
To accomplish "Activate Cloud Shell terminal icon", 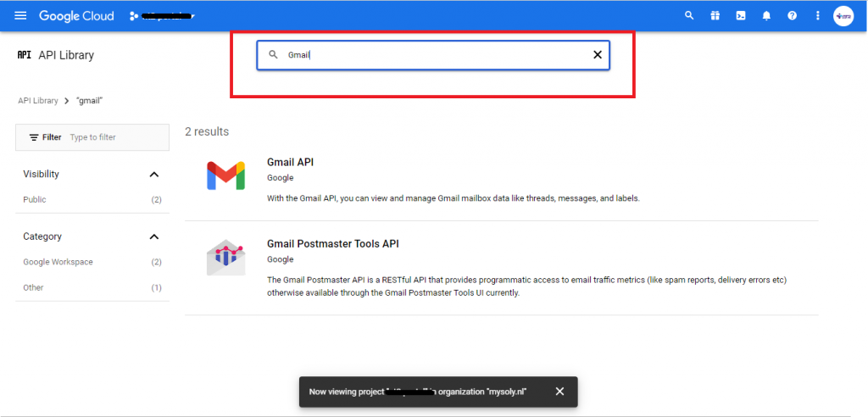I will pos(741,15).
